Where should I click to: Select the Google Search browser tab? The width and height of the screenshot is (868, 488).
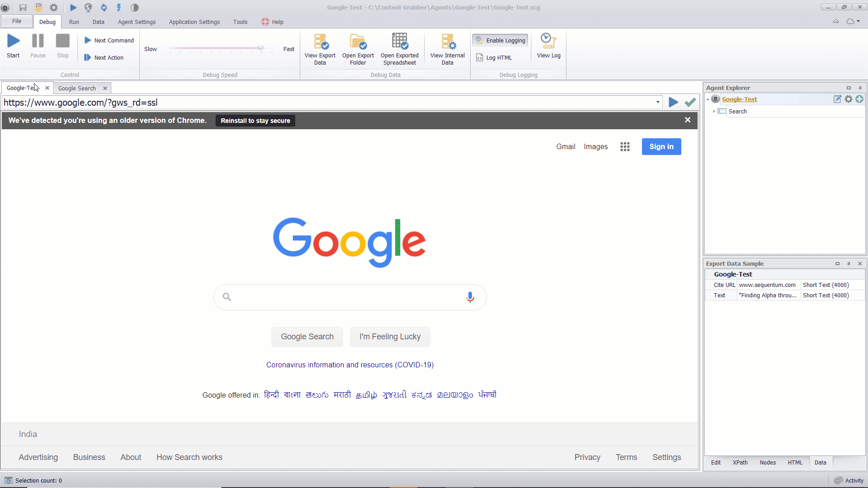[76, 88]
